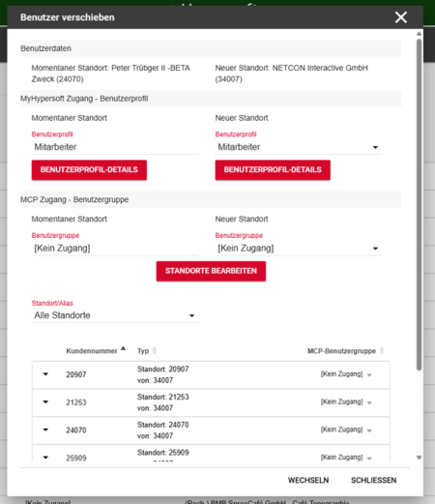This screenshot has height=504, width=435.
Task: Expand row for Kundennummer 25909
Action: (x=45, y=458)
